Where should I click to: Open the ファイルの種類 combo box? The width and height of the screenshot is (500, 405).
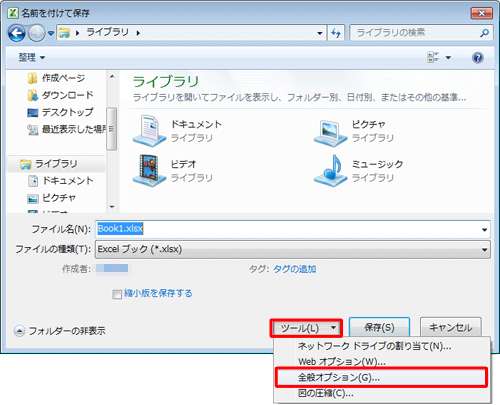tap(293, 249)
